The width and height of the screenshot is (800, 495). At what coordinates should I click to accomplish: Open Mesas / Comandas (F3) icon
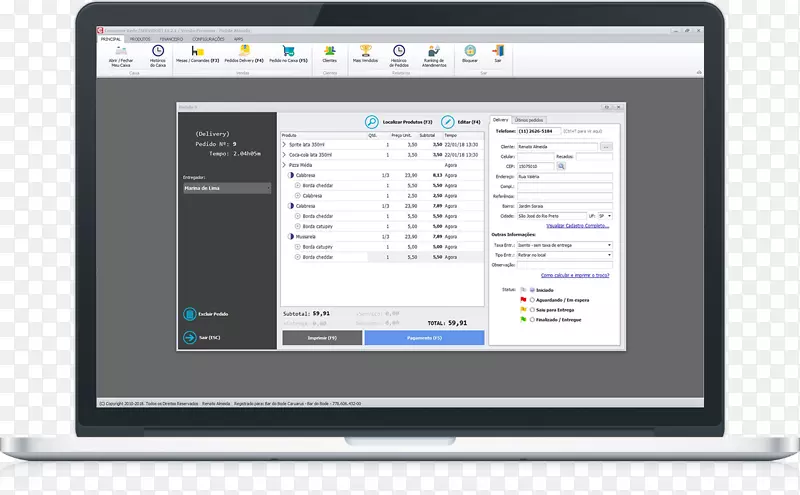pyautogui.click(x=197, y=51)
